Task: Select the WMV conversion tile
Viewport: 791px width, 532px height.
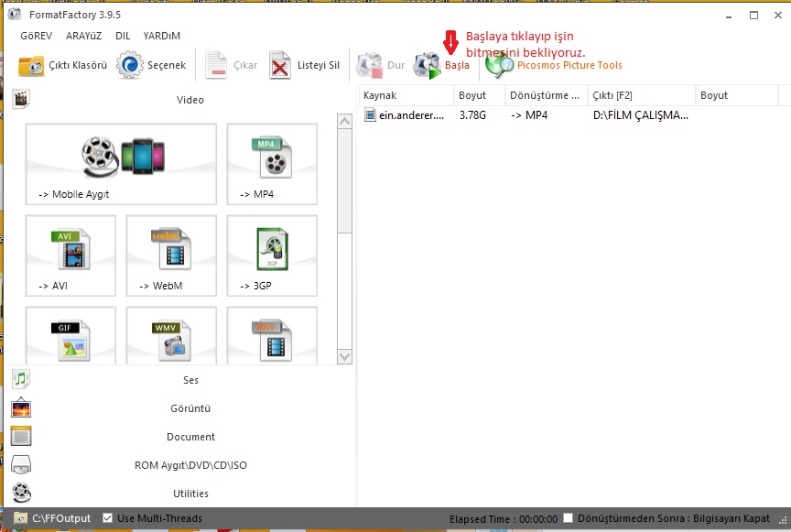Action: pos(171,336)
